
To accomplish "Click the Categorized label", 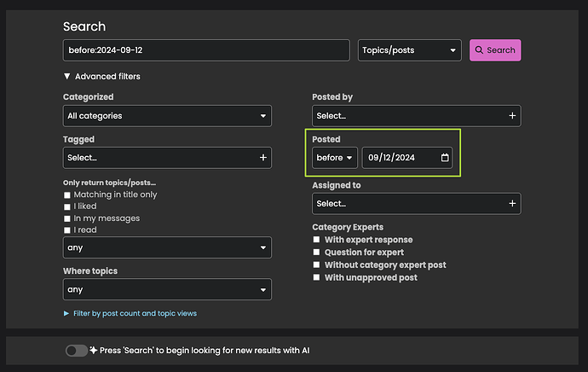I will click(88, 97).
